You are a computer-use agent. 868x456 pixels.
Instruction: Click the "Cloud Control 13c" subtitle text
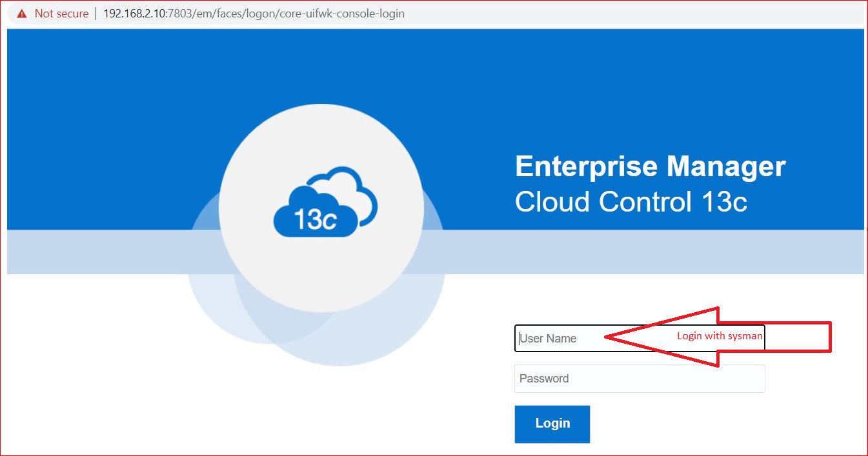631,202
